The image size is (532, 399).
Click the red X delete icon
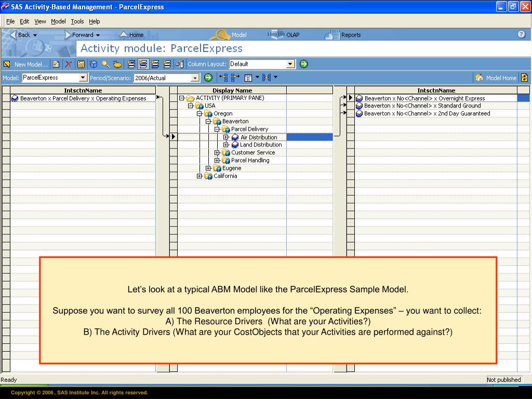click(68, 64)
